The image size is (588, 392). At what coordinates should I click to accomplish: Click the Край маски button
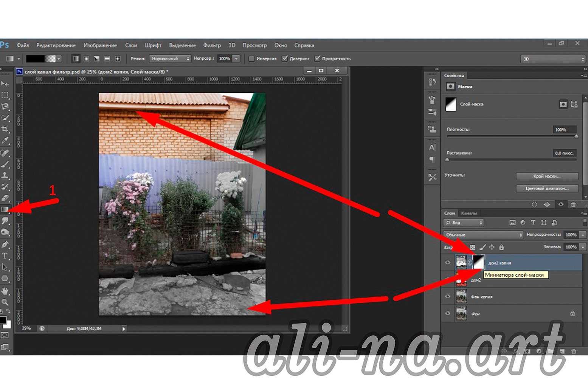pos(547,176)
